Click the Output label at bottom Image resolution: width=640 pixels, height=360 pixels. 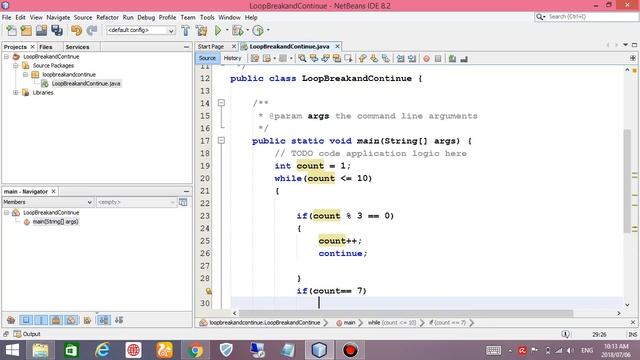(x=32, y=334)
